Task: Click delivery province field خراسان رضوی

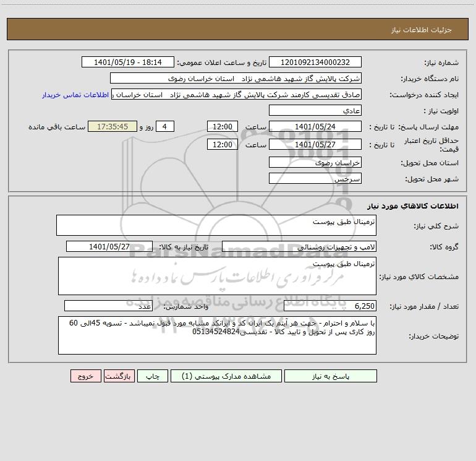Action: pos(315,162)
